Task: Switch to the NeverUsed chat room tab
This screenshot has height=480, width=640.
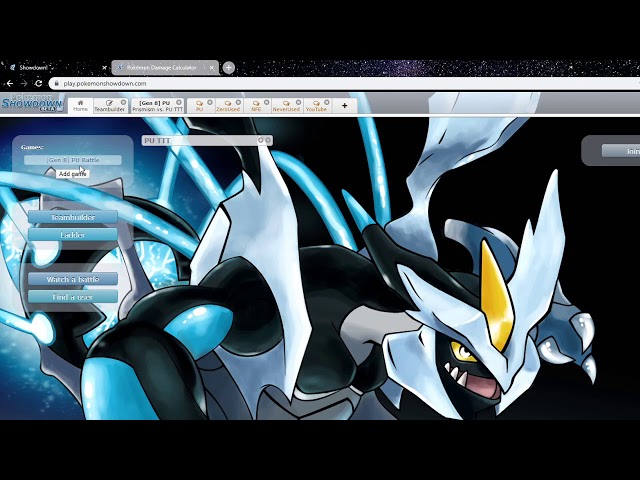Action: tap(286, 106)
